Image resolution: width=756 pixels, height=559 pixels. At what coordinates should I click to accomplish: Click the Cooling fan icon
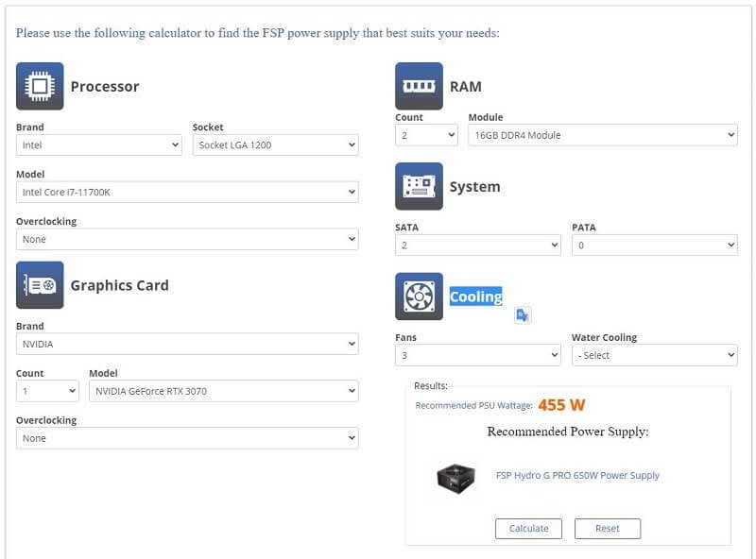point(419,296)
